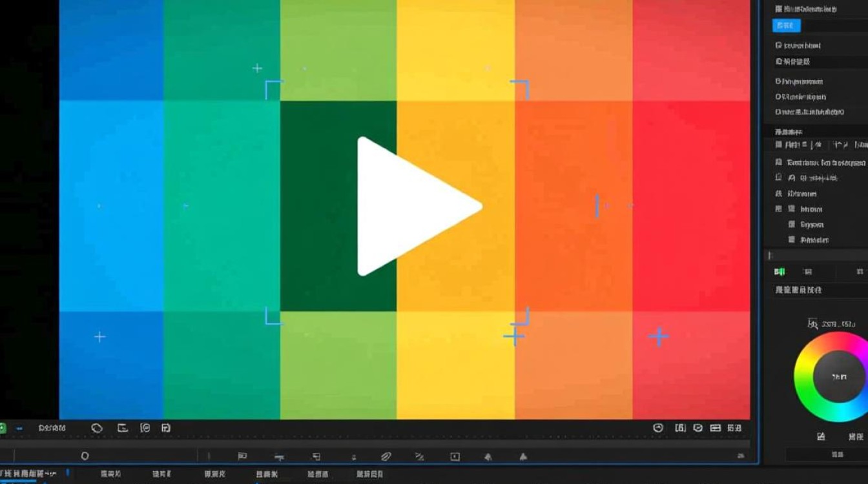Select the highlighted first tab in bottom tab bar

coord(27,474)
